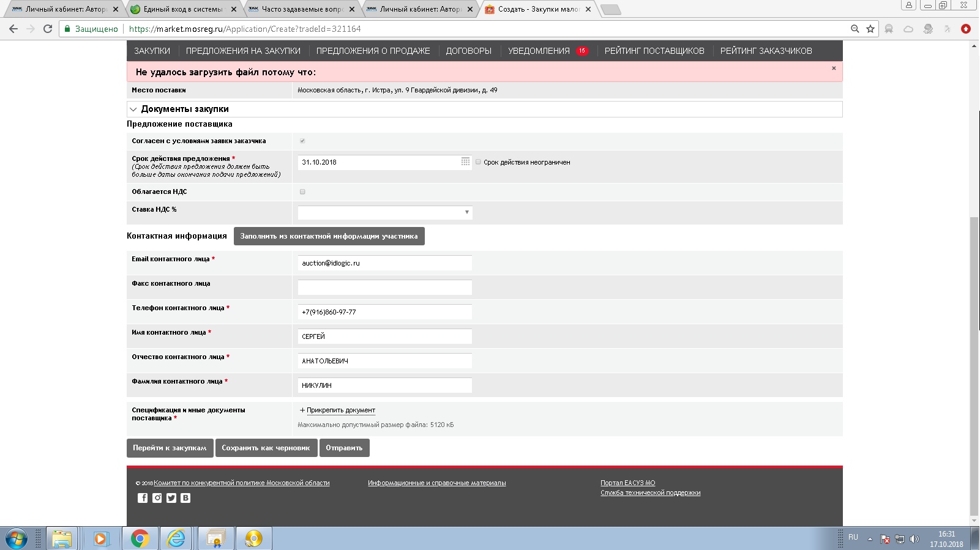Toggle the 'Согласен с условиями заявки заказчика' checkbox

[x=302, y=141]
